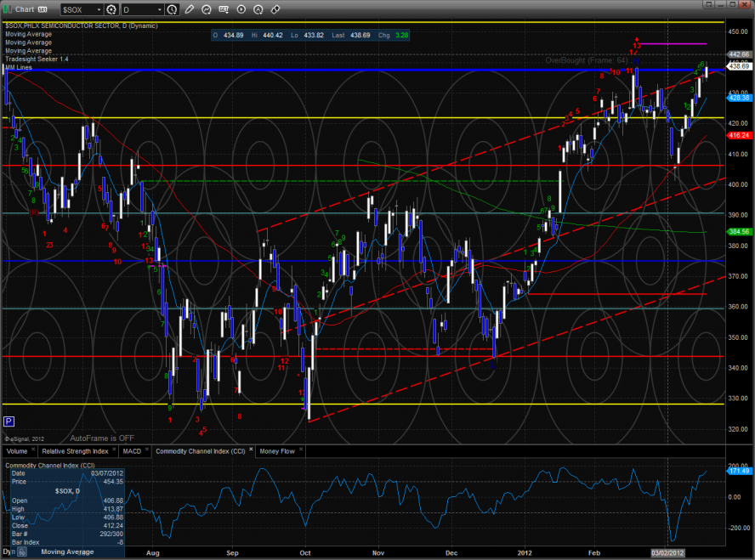Click the symbol settings gear icon
Image resolution: width=755 pixels, height=560 pixels.
pyautogui.click(x=111, y=9)
